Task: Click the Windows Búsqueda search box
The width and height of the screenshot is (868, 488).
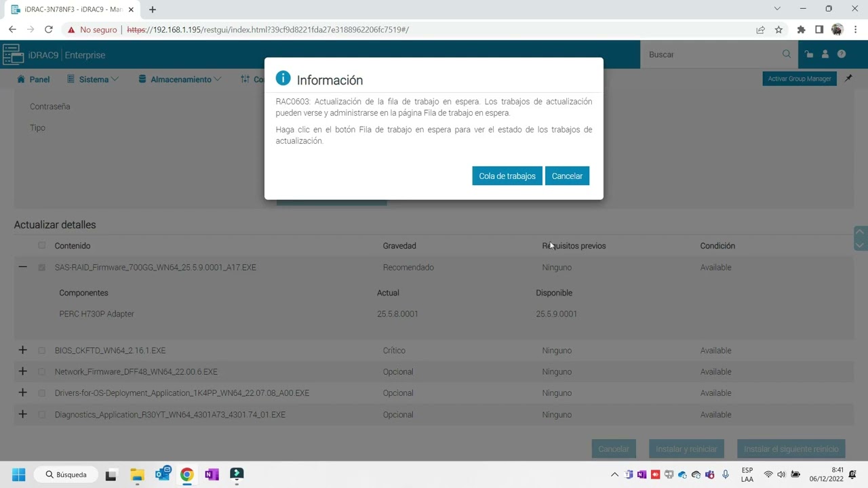Action: click(65, 474)
